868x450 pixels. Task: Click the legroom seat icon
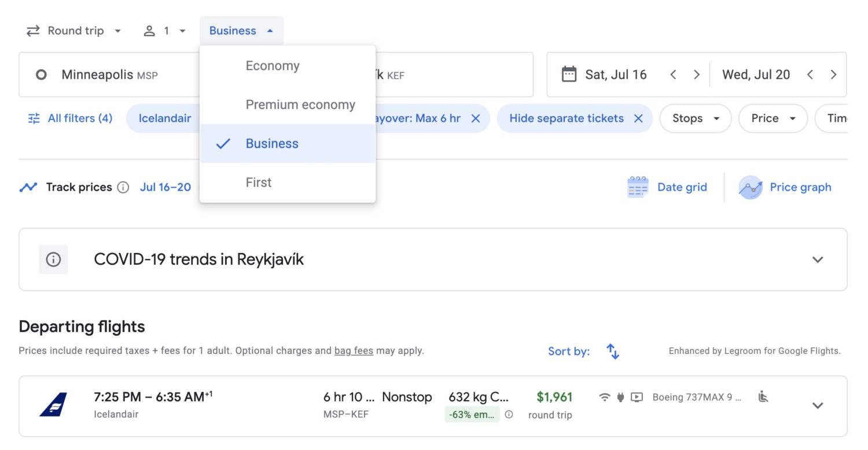point(763,397)
